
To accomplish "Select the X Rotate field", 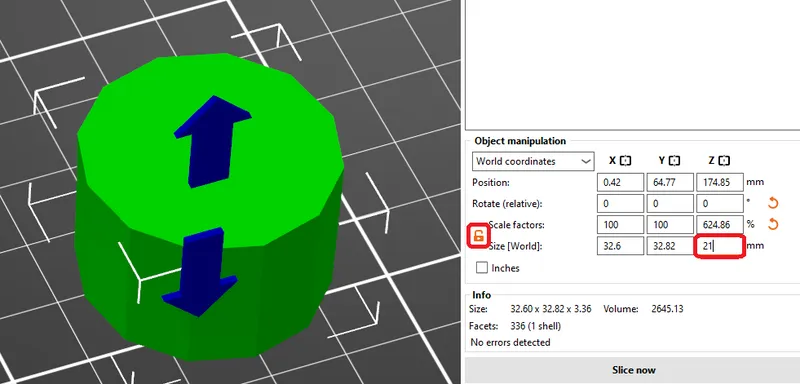I will [x=620, y=203].
